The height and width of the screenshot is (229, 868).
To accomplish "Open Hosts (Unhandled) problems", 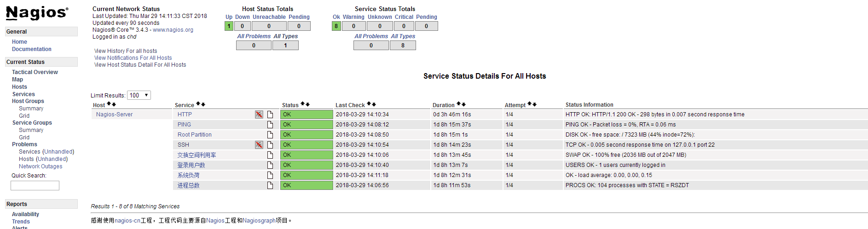I will point(43,159).
